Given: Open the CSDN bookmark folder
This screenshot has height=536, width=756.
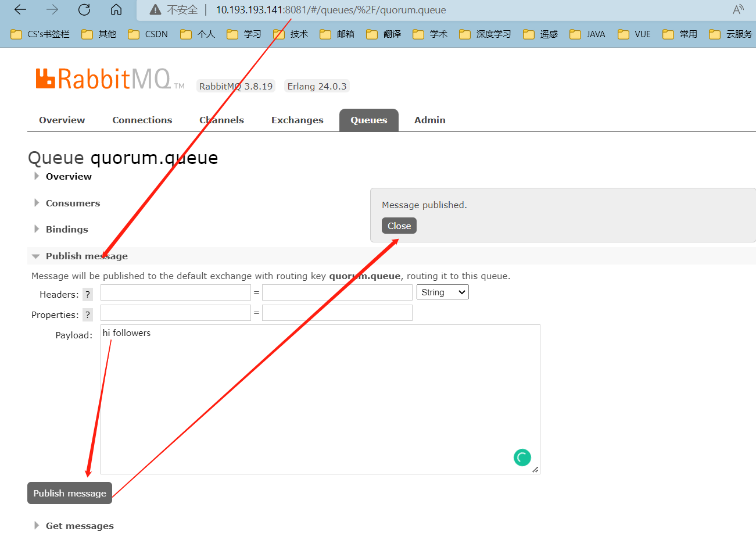Looking at the screenshot, I should [x=148, y=34].
